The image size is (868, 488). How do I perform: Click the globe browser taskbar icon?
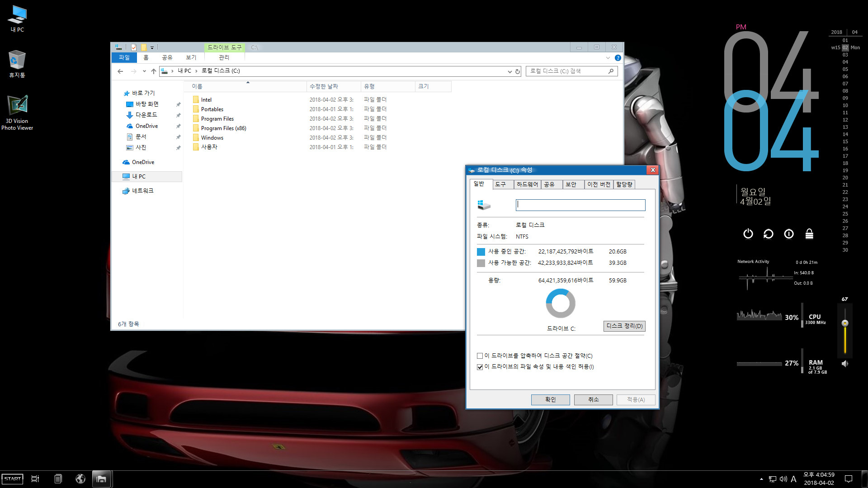(x=80, y=479)
